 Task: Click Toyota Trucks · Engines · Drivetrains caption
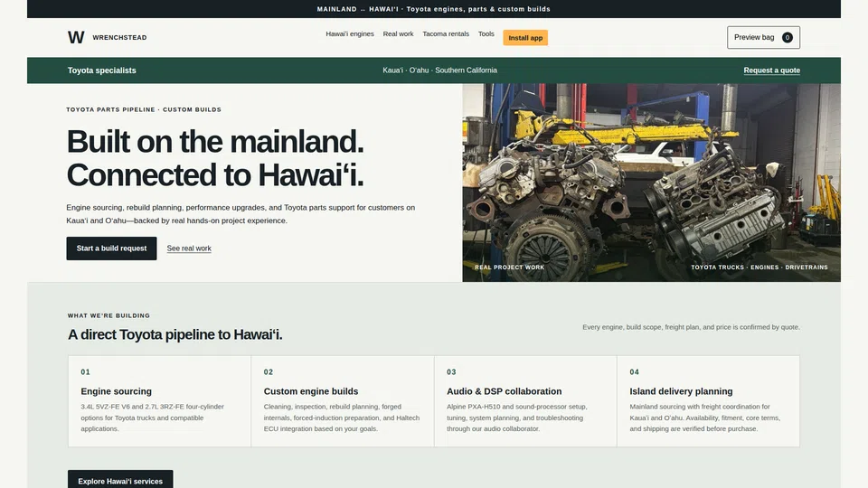click(759, 267)
